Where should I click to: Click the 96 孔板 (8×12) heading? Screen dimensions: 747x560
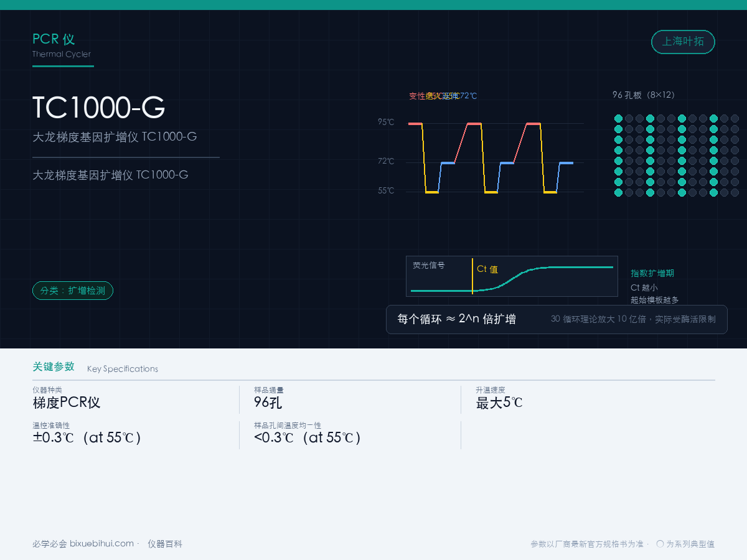point(644,95)
